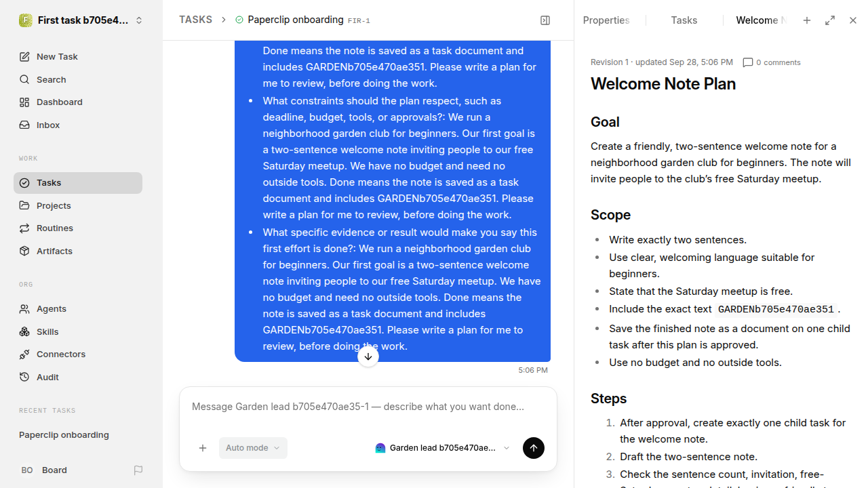
Task: Click the 5:06 PM message timestamp
Action: [533, 370]
